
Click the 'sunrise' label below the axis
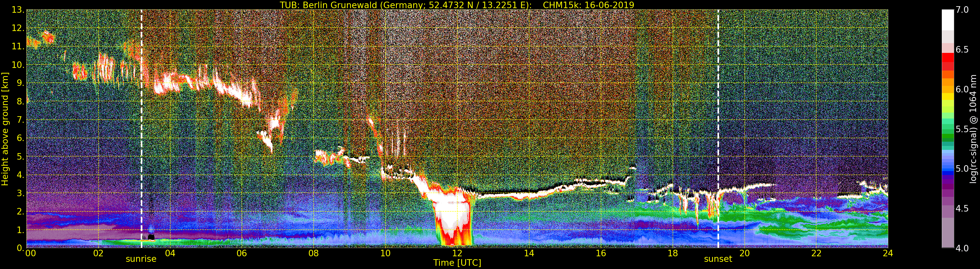coord(141,259)
